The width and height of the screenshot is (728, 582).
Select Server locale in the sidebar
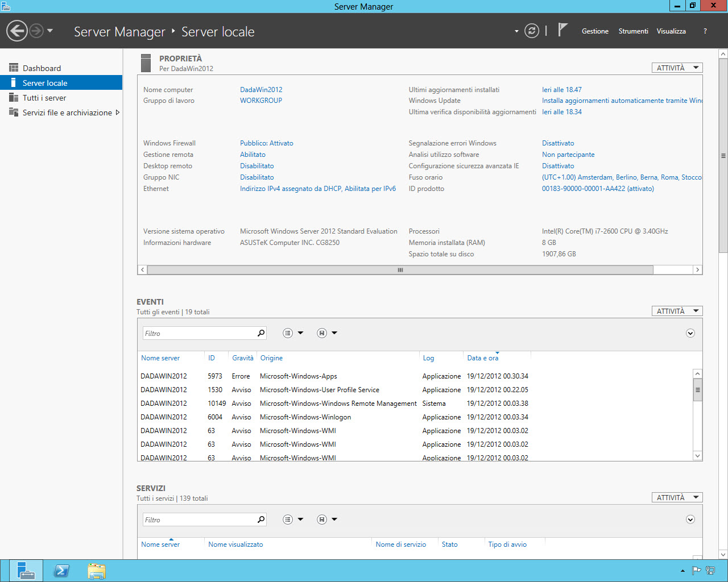click(x=61, y=83)
